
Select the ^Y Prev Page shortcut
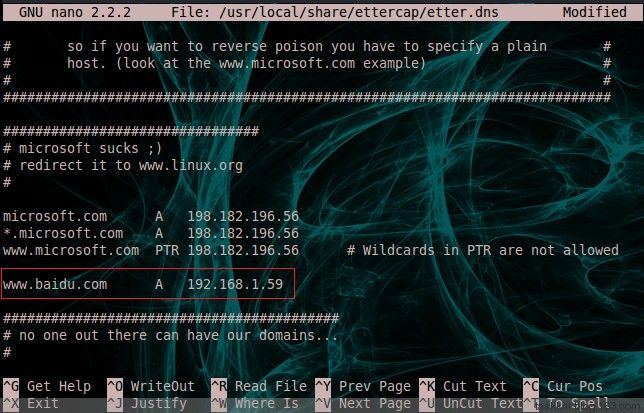363,386
